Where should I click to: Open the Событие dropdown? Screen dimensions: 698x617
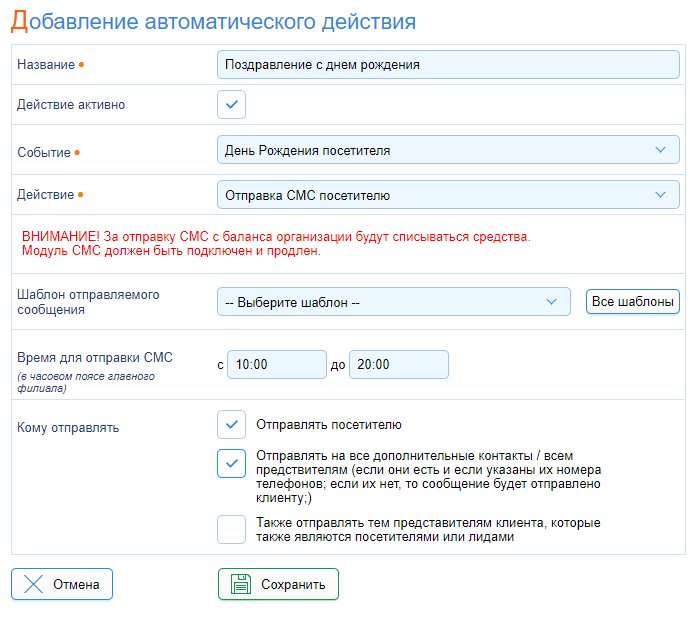tap(448, 150)
